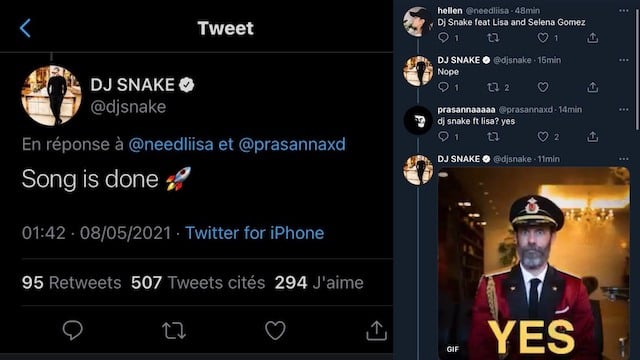Share hellen's tweet
640x360 pixels.
(x=593, y=38)
